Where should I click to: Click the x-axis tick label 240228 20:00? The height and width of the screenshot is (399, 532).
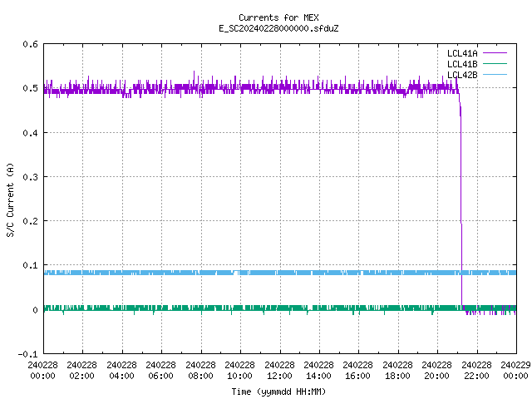click(437, 371)
